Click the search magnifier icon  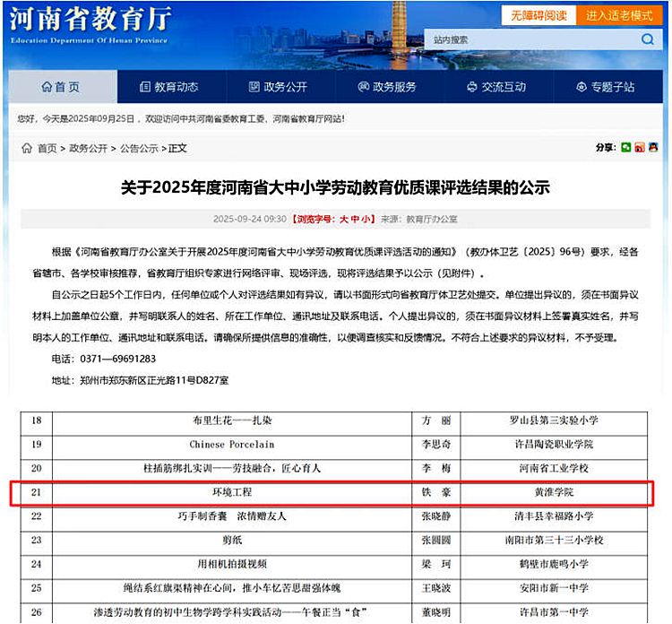(647, 39)
